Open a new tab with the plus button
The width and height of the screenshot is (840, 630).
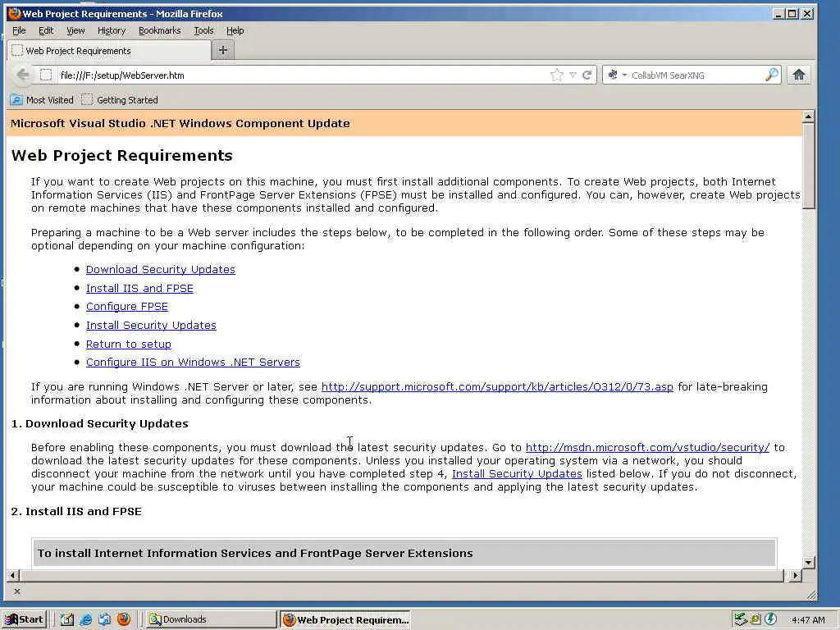click(x=223, y=50)
